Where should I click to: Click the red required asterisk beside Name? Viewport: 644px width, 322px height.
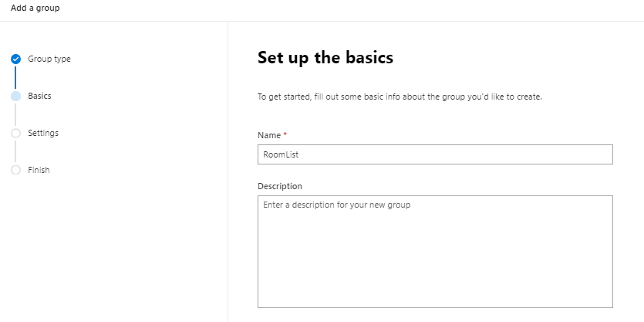pos(285,134)
